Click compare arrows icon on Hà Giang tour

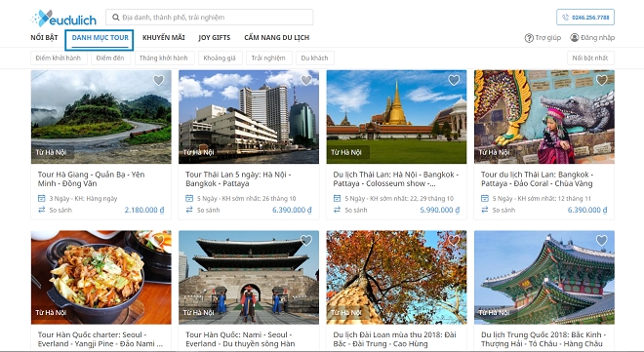[x=42, y=210]
